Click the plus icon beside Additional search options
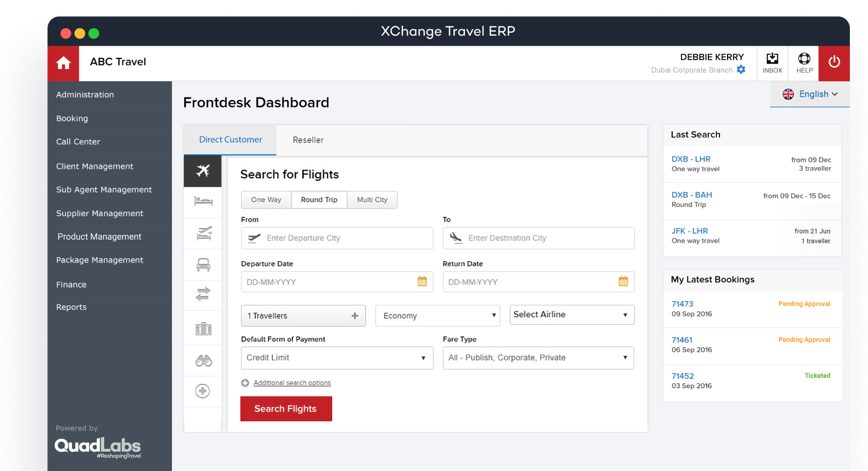This screenshot has height=471, width=868. (x=245, y=383)
